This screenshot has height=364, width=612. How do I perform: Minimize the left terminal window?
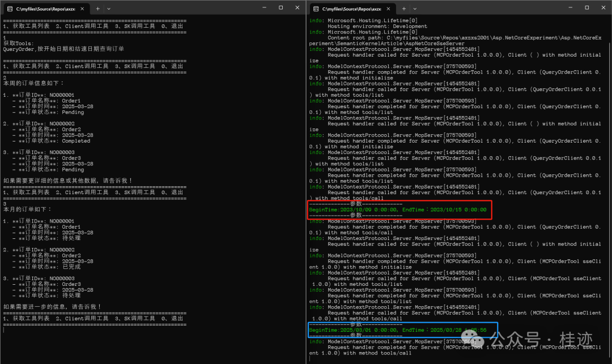[x=264, y=7]
